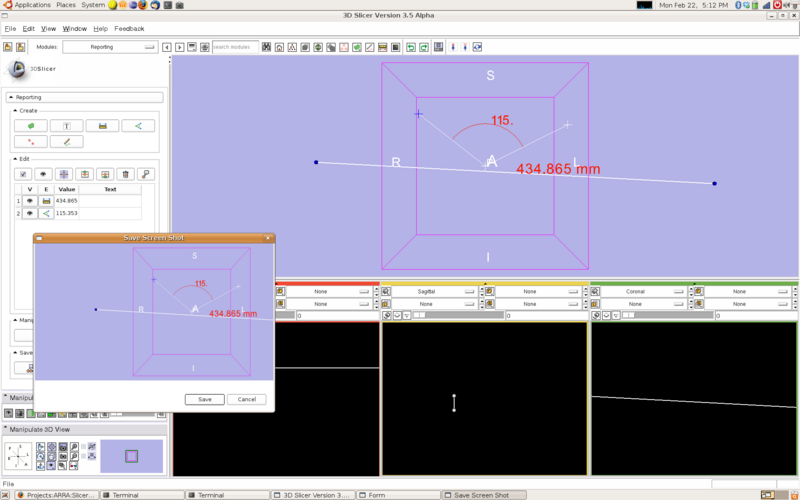
Task: Click the module history back arrow
Action: coord(167,47)
